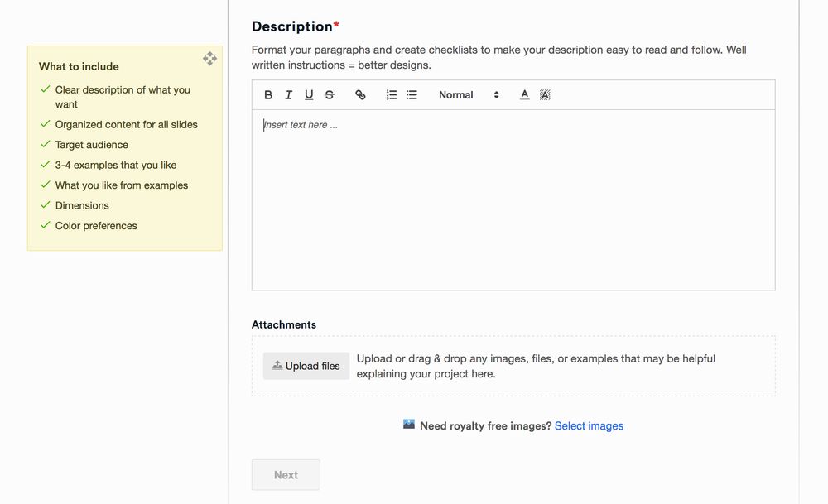Apply italic formatting button
The image size is (828, 504).
288,95
